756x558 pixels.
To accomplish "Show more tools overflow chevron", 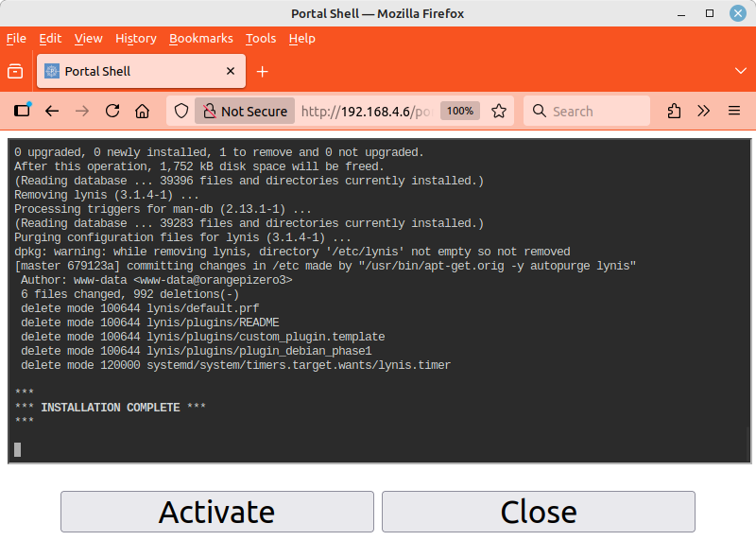I will tap(704, 111).
